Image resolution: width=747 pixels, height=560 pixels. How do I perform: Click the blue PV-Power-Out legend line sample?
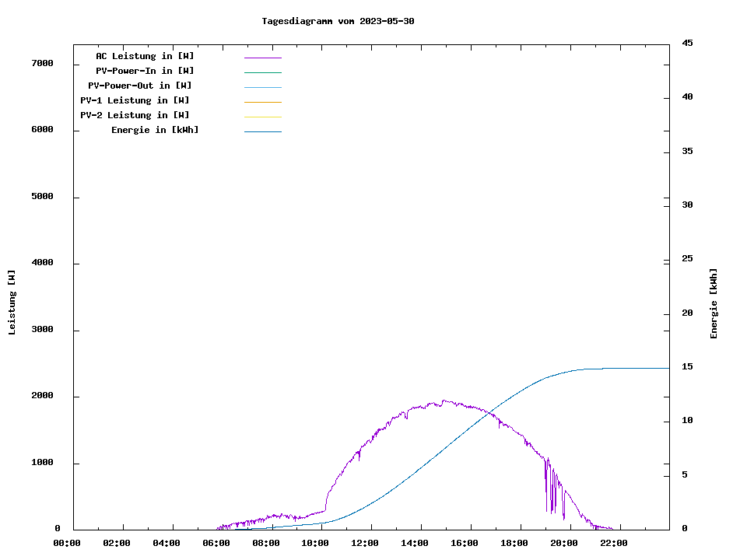tap(262, 87)
